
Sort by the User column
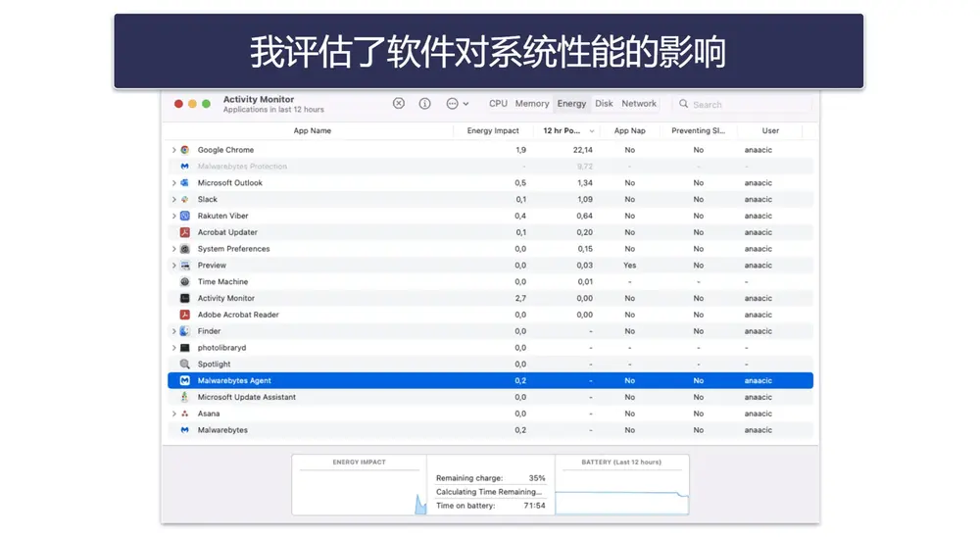click(x=770, y=130)
